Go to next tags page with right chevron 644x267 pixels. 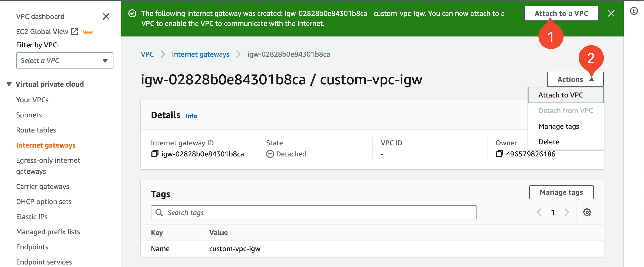tap(567, 212)
